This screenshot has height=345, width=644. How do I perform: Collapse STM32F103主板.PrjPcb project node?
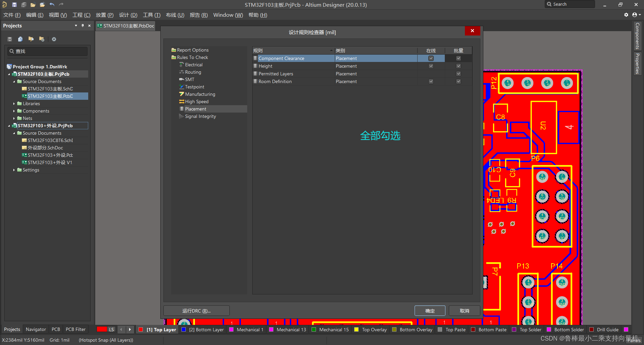point(9,74)
